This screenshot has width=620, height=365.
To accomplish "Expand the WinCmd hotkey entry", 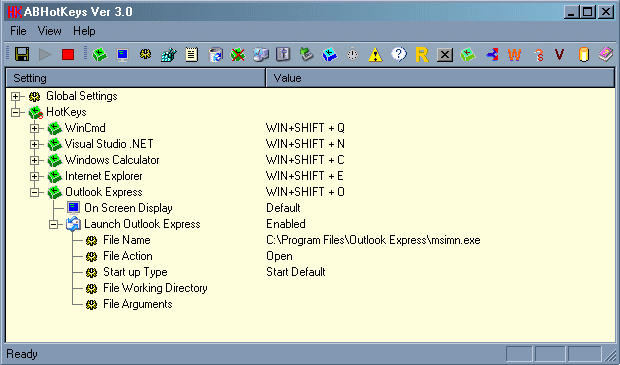I will coord(34,128).
